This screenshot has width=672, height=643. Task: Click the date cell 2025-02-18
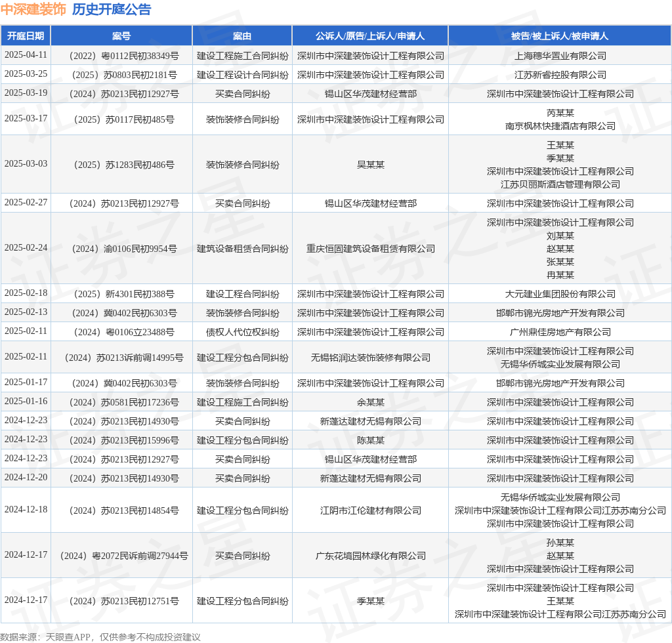coord(26,293)
